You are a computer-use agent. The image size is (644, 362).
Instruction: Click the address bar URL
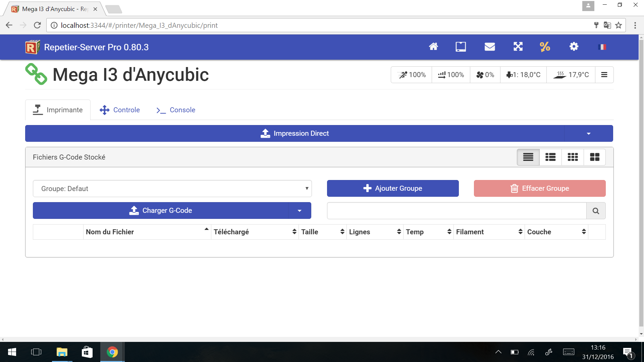tap(139, 25)
